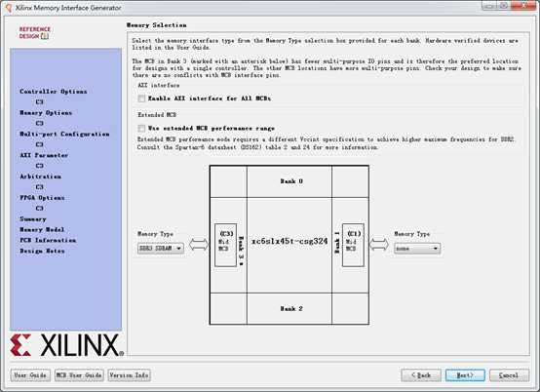Click the arrow icon beside C1 MCB
540x392 pixels.
coord(379,245)
